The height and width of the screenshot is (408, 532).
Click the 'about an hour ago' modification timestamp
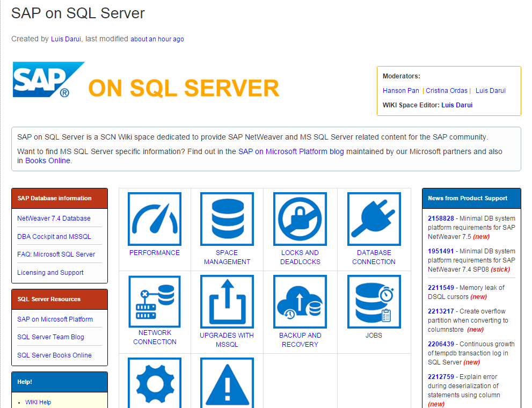[x=157, y=39]
